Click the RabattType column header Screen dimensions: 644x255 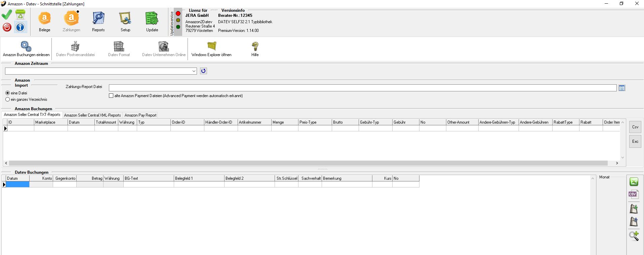[x=566, y=122]
